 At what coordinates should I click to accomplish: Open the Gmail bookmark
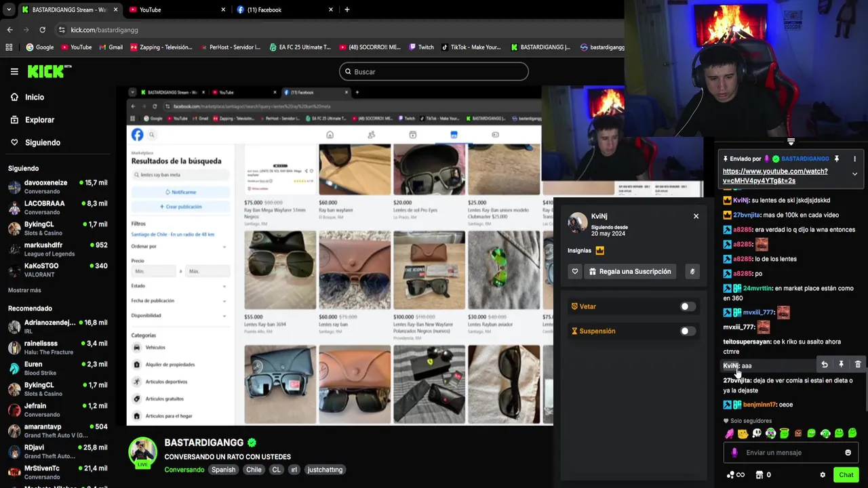111,47
